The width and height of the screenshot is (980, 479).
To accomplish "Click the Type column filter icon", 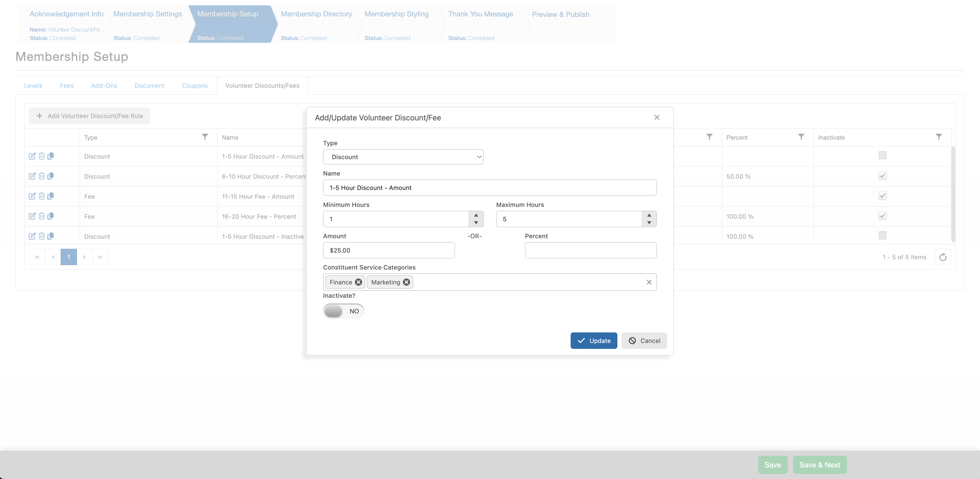I will coord(205,137).
